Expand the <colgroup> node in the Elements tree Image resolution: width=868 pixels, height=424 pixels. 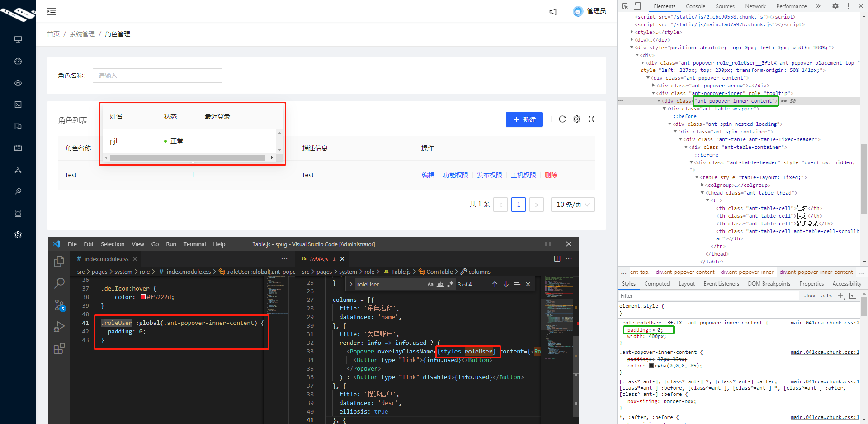point(702,185)
